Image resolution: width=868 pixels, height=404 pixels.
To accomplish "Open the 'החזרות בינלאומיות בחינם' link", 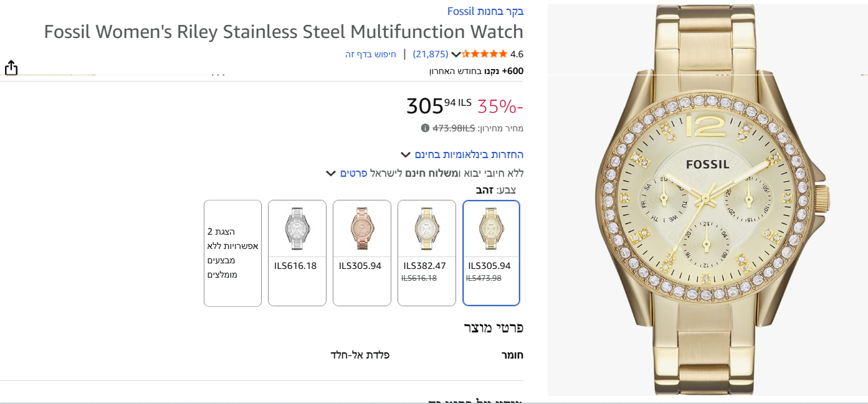I will tap(469, 154).
